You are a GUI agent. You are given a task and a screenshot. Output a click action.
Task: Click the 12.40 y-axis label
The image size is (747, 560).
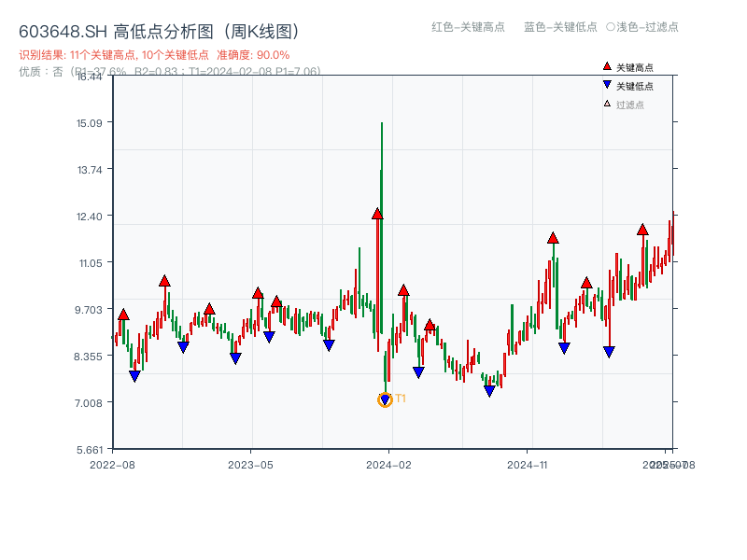pyautogui.click(x=89, y=217)
